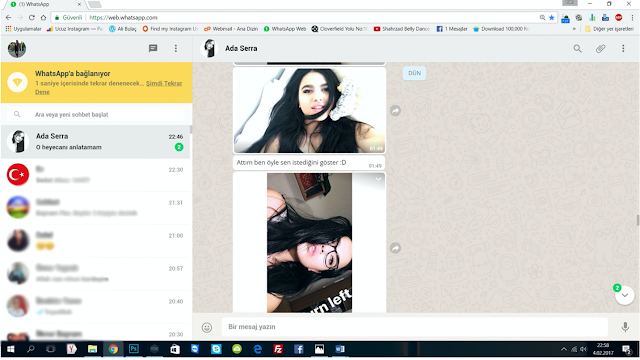
Task: Focus the 'Bir mesaj yazın' message field
Action: coord(415,327)
